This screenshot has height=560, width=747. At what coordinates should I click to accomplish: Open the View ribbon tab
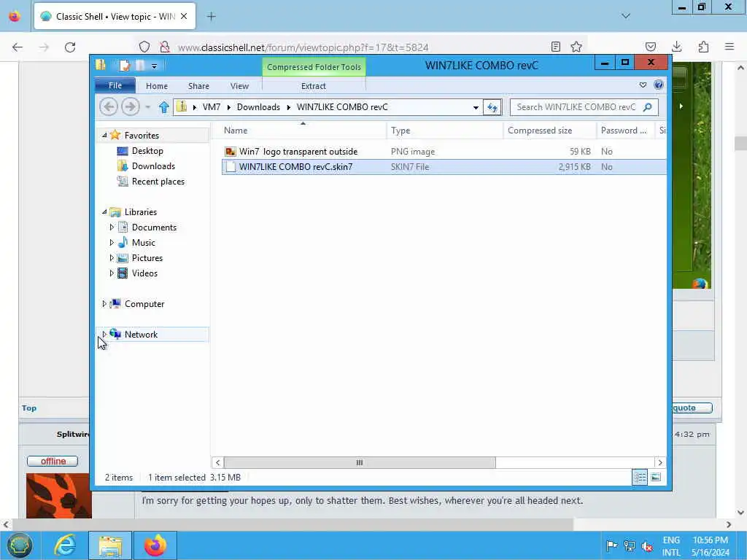(239, 86)
